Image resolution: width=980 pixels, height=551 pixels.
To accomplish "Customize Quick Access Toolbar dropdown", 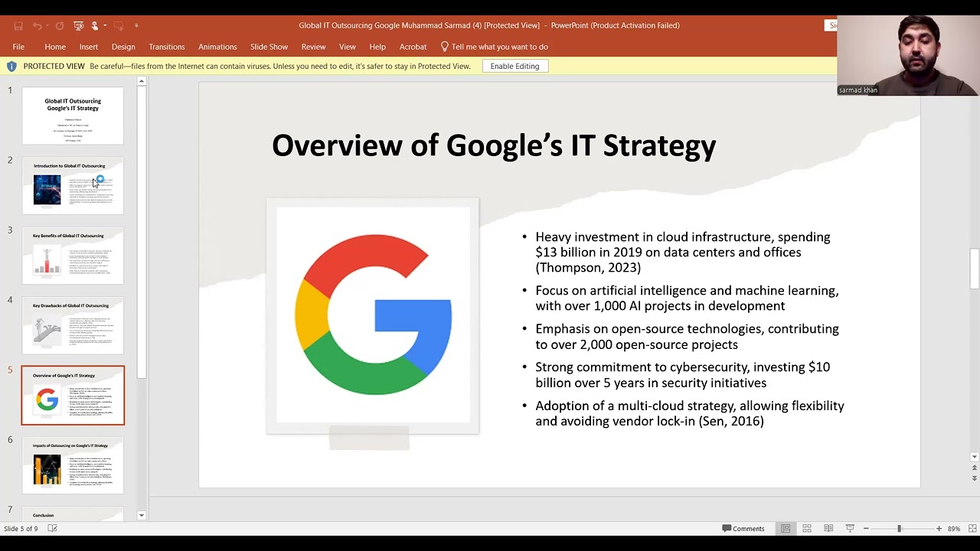I will pos(136,26).
